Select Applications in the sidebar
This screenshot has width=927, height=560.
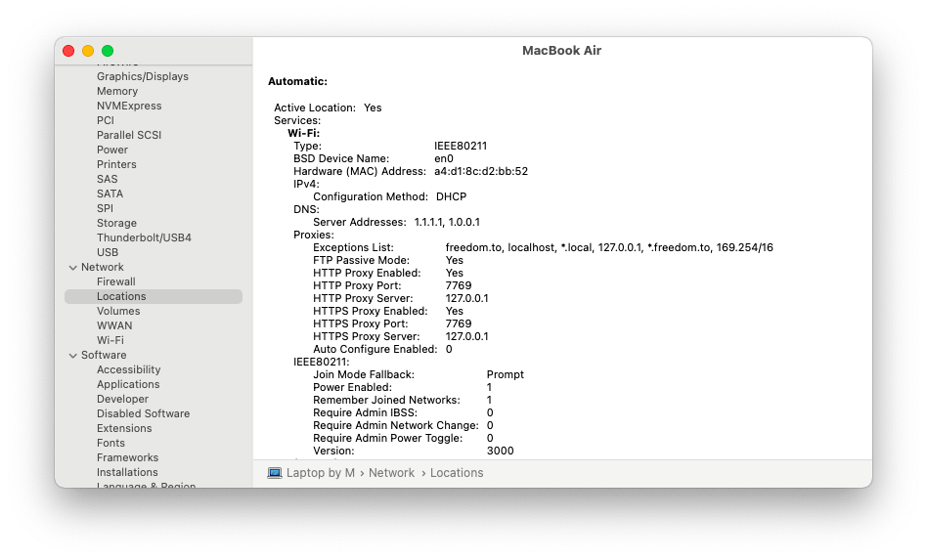point(128,384)
